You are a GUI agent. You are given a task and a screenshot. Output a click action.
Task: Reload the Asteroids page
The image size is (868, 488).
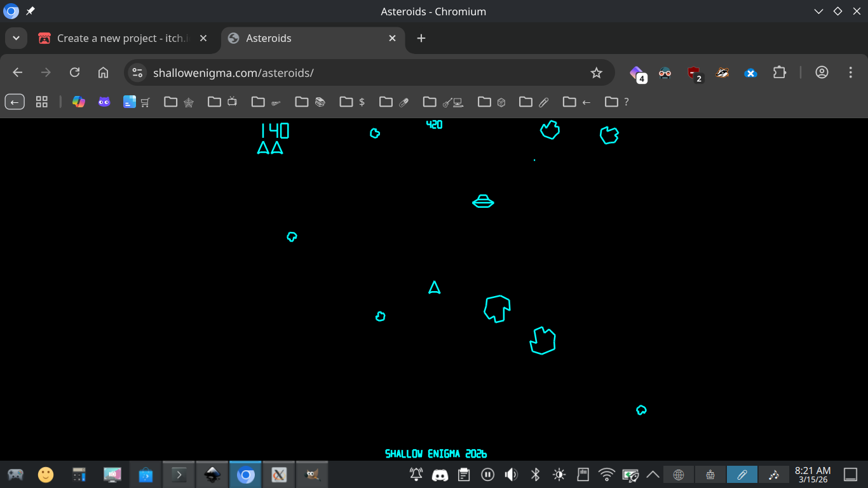[75, 72]
